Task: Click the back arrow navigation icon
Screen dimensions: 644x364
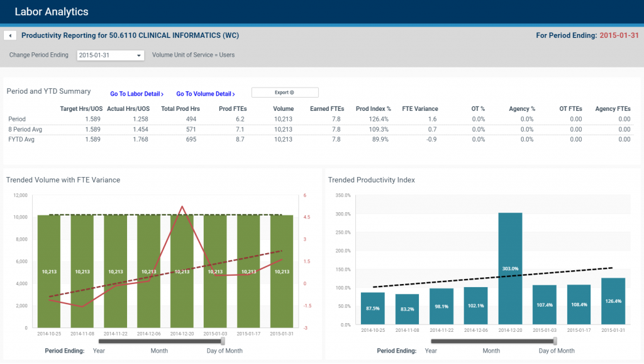Action: tap(9, 35)
